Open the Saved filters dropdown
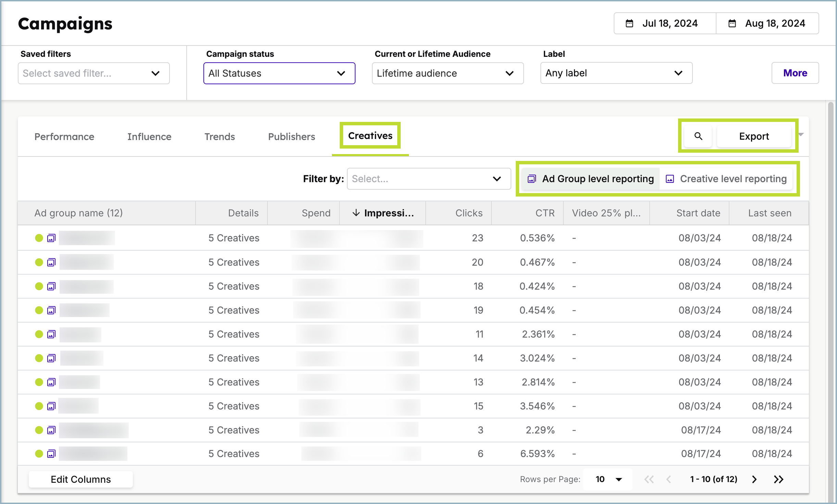 tap(94, 73)
